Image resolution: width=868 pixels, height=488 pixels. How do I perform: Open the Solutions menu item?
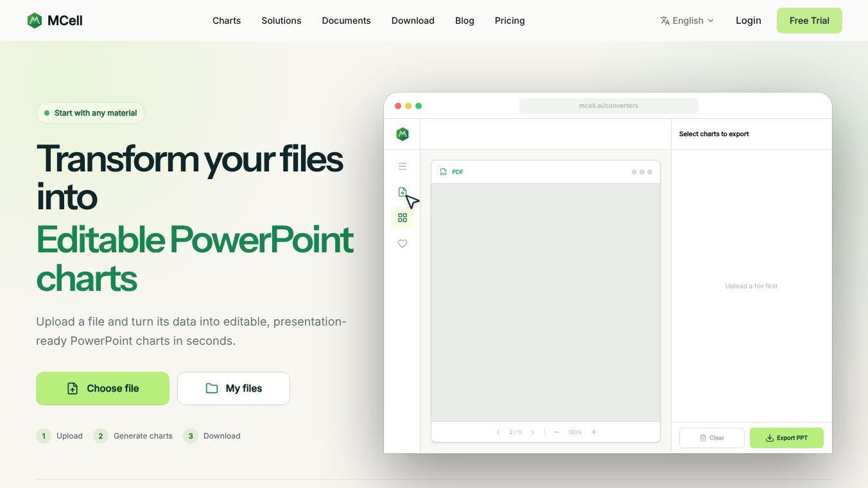pos(281,21)
